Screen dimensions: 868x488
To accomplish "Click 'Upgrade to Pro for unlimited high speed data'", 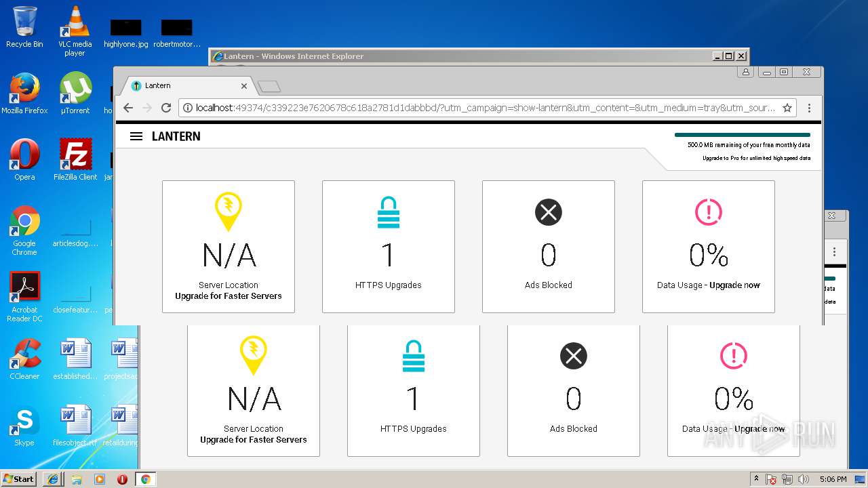I will point(756,158).
